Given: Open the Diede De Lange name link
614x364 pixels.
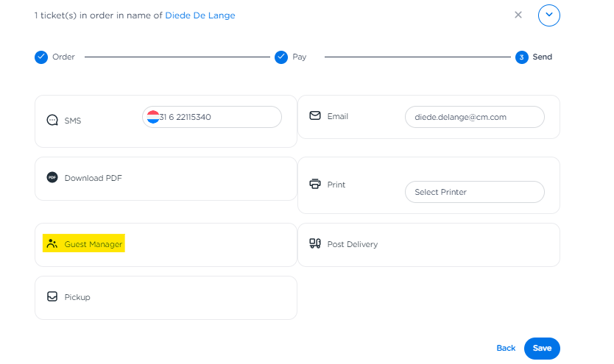Looking at the screenshot, I should (x=200, y=15).
